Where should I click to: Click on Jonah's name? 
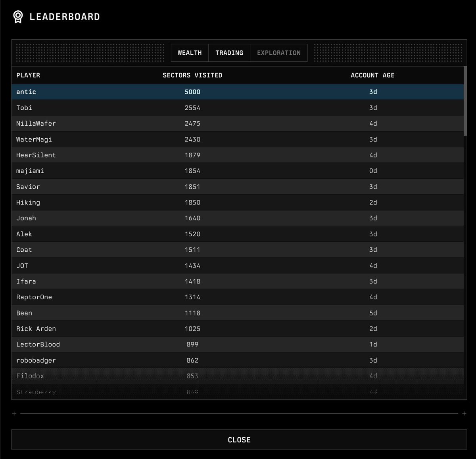pyautogui.click(x=26, y=218)
